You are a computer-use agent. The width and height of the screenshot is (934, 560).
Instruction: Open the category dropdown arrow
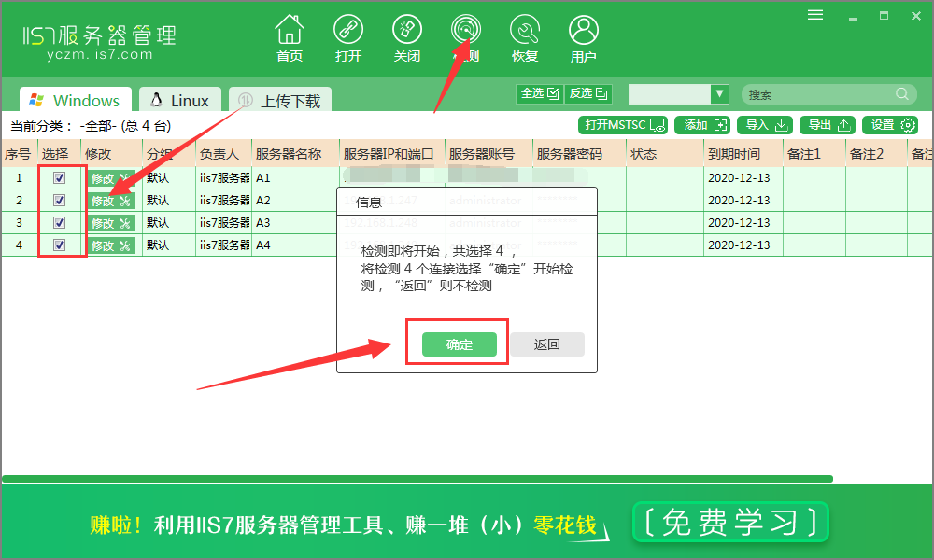click(719, 94)
